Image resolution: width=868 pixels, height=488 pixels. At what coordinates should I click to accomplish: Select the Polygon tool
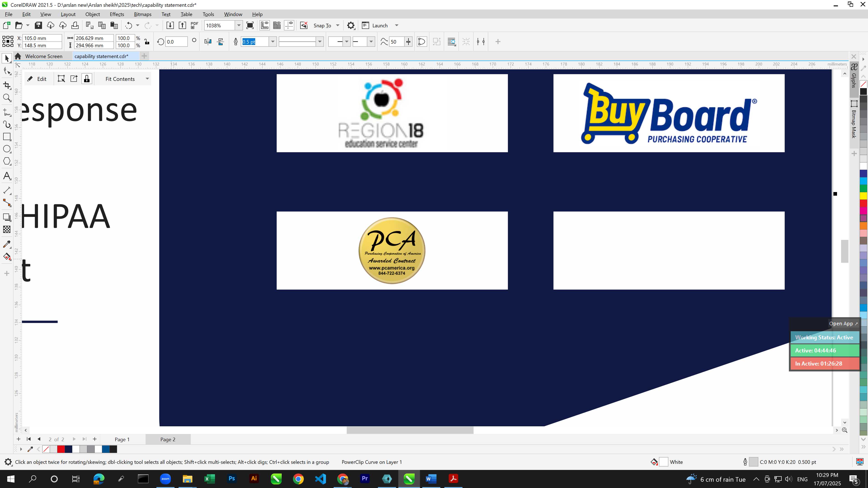[7, 161]
